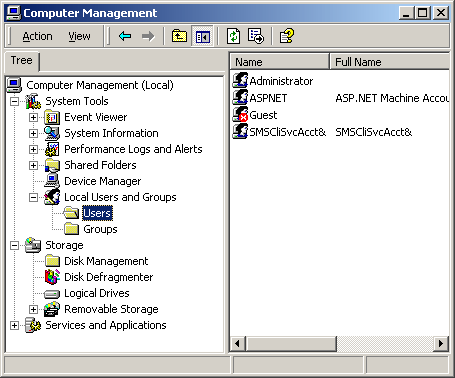Click the Logical Drives icon
This screenshot has height=378, width=455.
[52, 294]
